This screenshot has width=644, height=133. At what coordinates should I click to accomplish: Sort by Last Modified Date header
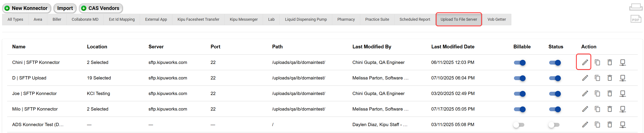click(453, 47)
